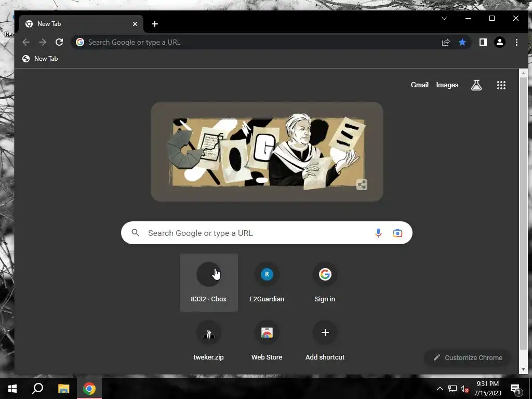
Task: Close the New Tab tab
Action: (135, 24)
